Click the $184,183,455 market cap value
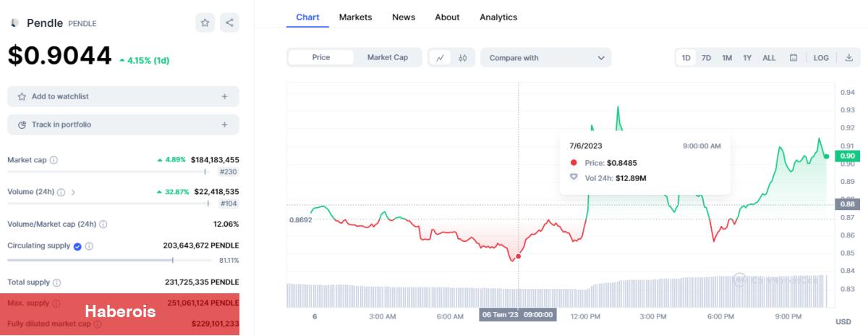Screen dimensions: 868x336 (215, 160)
